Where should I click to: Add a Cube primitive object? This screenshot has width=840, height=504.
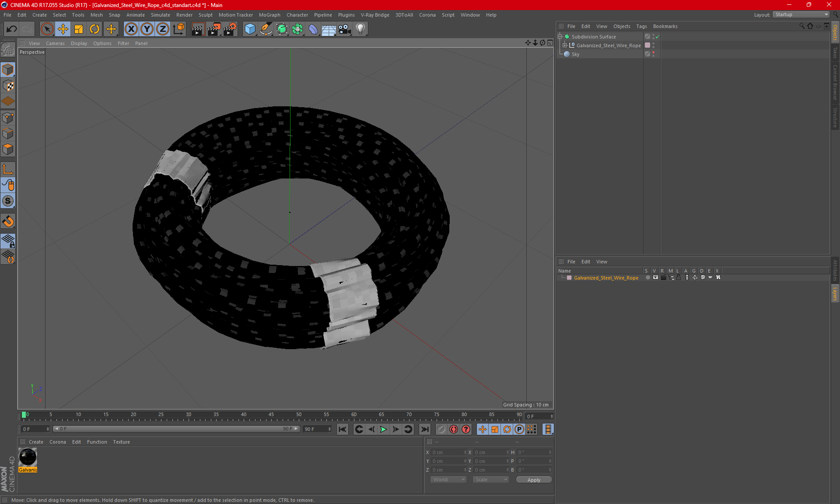pyautogui.click(x=250, y=29)
